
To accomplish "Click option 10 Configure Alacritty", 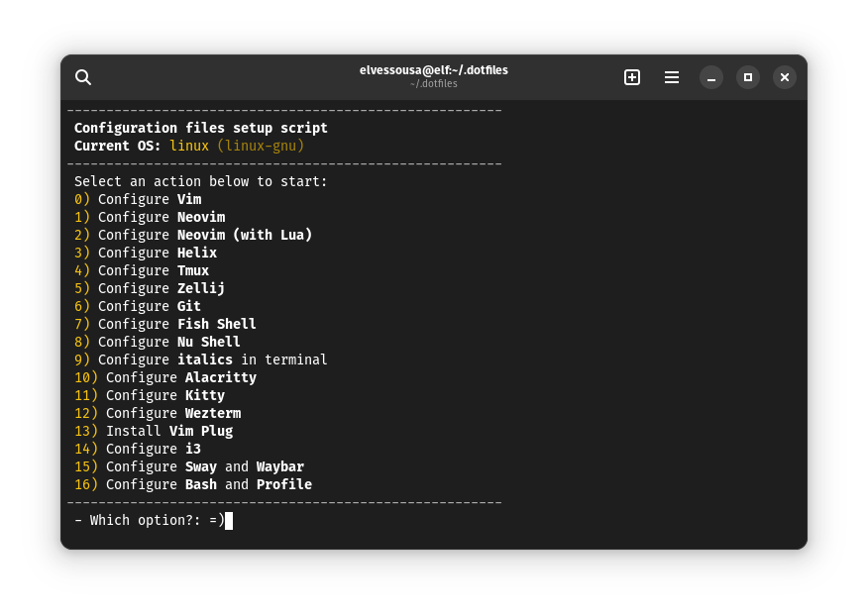I will 165,377.
